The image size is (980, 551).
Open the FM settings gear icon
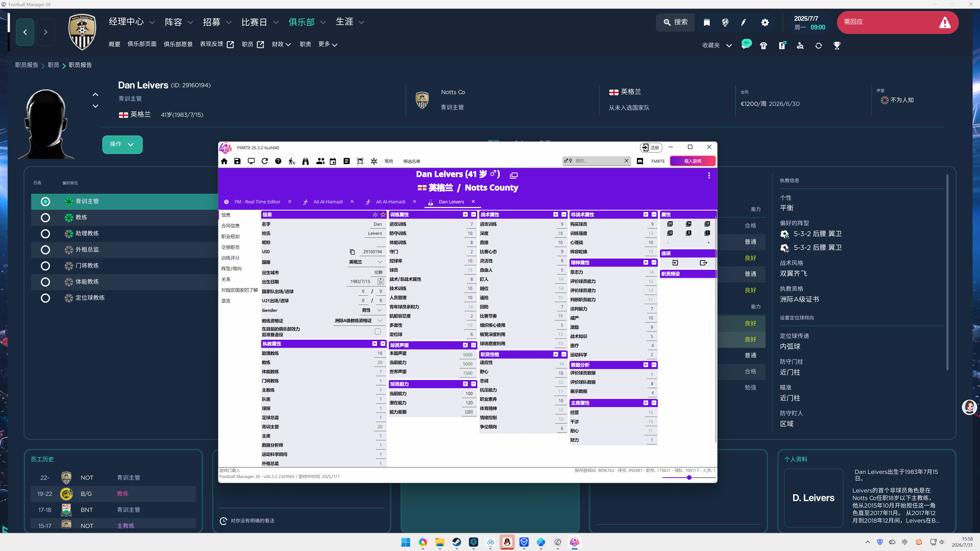coord(765,22)
